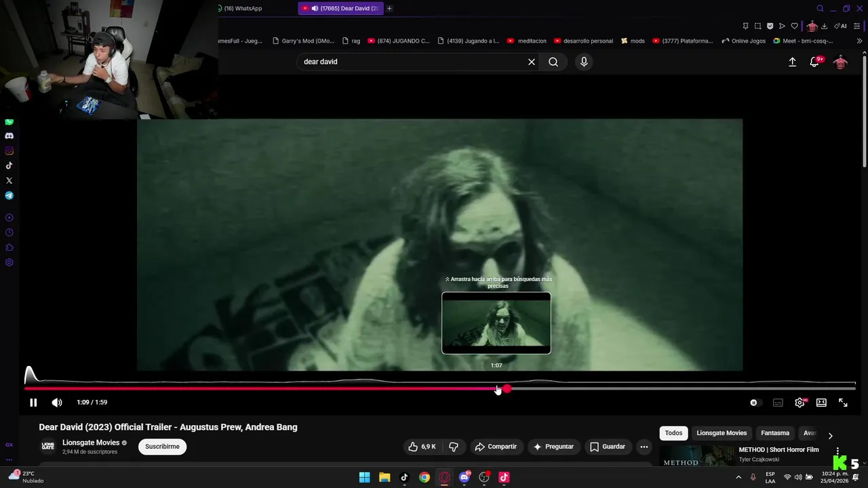Open the Online Jogos bookmark

(x=743, y=41)
